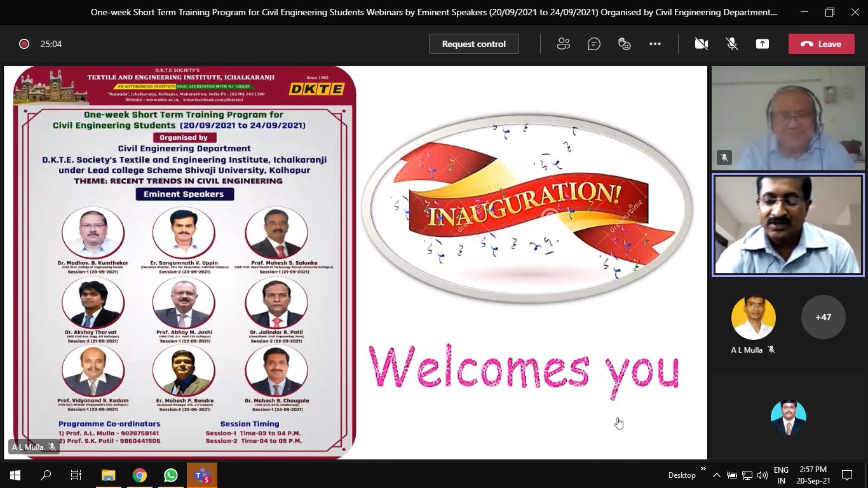Select the highlighted active speaker video tile
The width and height of the screenshot is (868, 488).
pos(788,225)
